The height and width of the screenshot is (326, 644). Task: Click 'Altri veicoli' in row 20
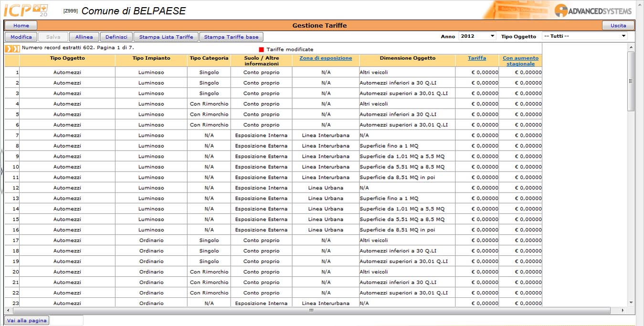(374, 272)
